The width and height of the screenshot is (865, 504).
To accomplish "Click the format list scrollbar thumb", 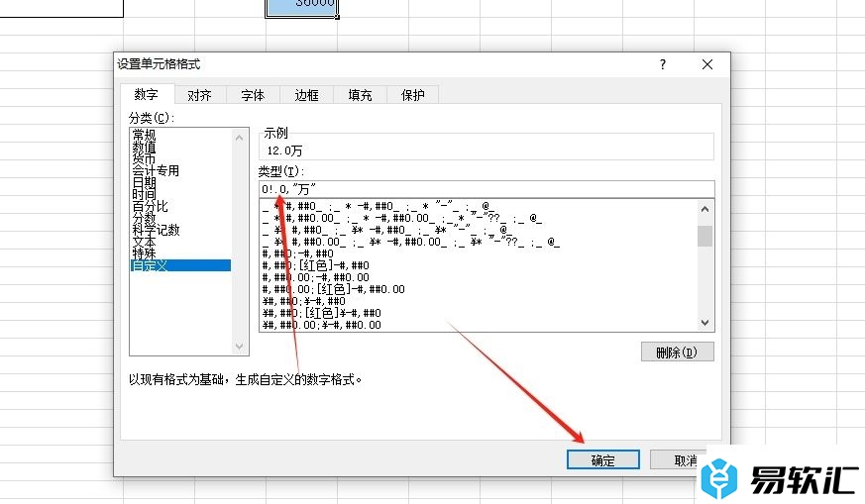I will pyautogui.click(x=704, y=236).
